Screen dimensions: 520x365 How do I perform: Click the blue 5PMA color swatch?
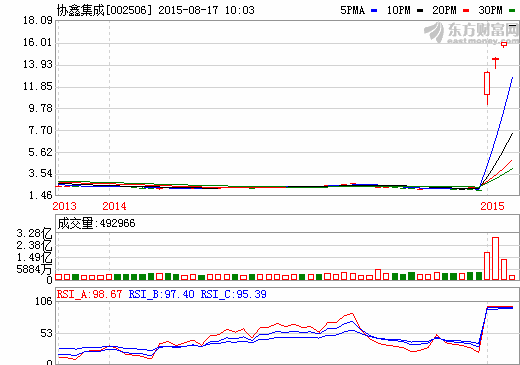coord(374,11)
